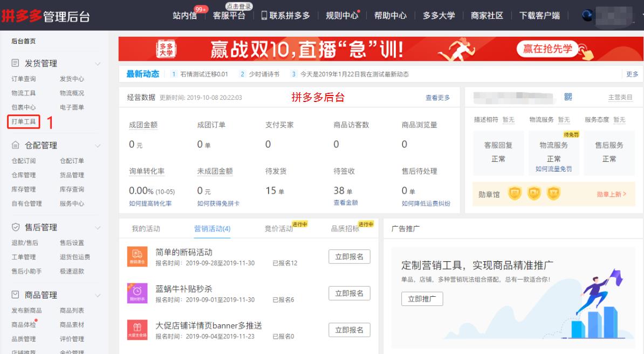Screen dimensions: 644x354
Task: Click the 拼多多 管理后台 logo
Action: 46,16
